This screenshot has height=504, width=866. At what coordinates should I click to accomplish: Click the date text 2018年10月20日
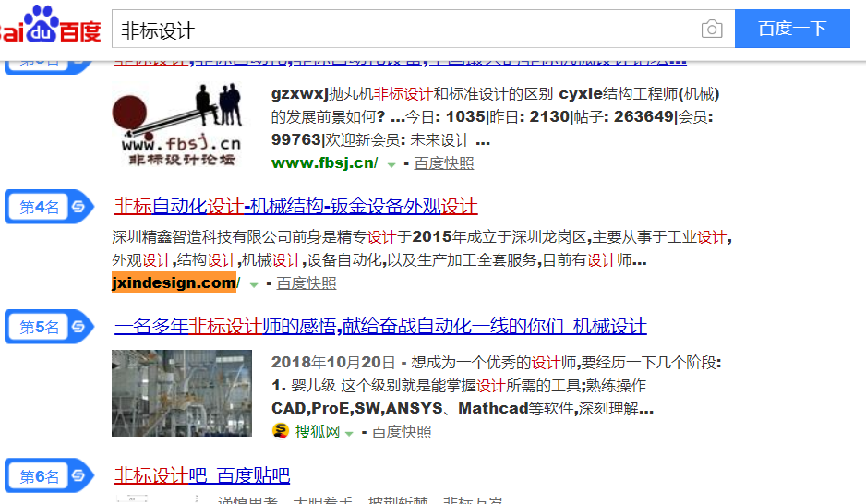click(333, 363)
